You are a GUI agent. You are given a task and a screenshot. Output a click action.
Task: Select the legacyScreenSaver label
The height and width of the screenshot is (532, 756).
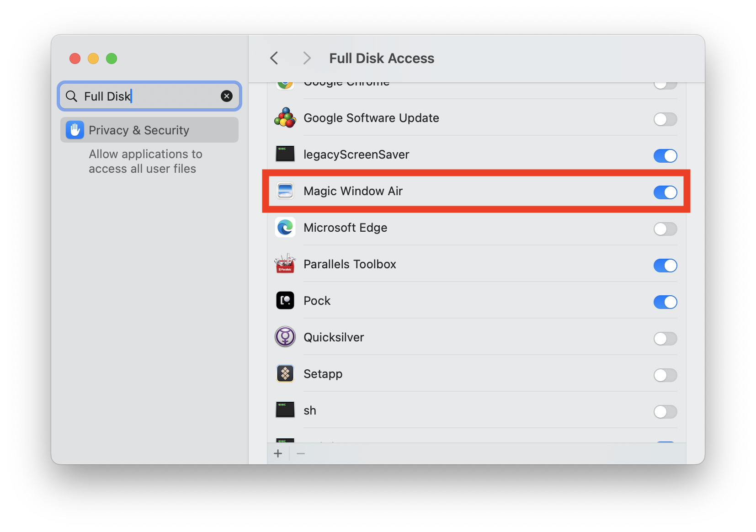tap(356, 154)
